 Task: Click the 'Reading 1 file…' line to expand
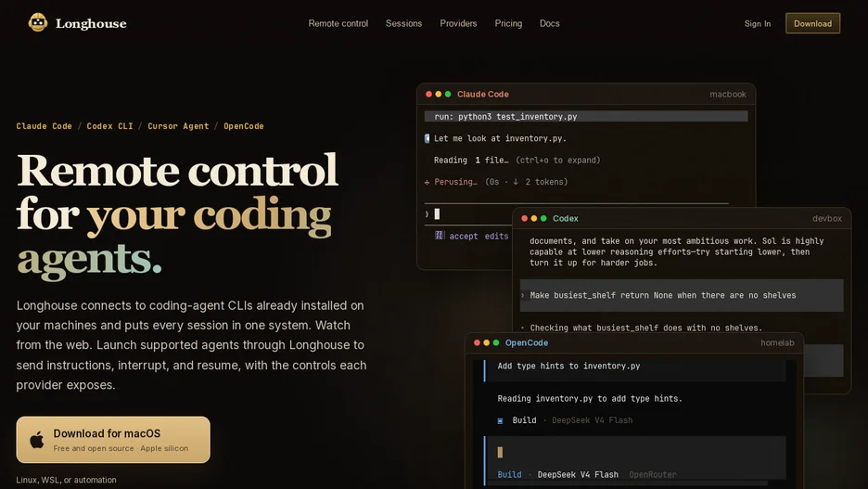pos(517,160)
